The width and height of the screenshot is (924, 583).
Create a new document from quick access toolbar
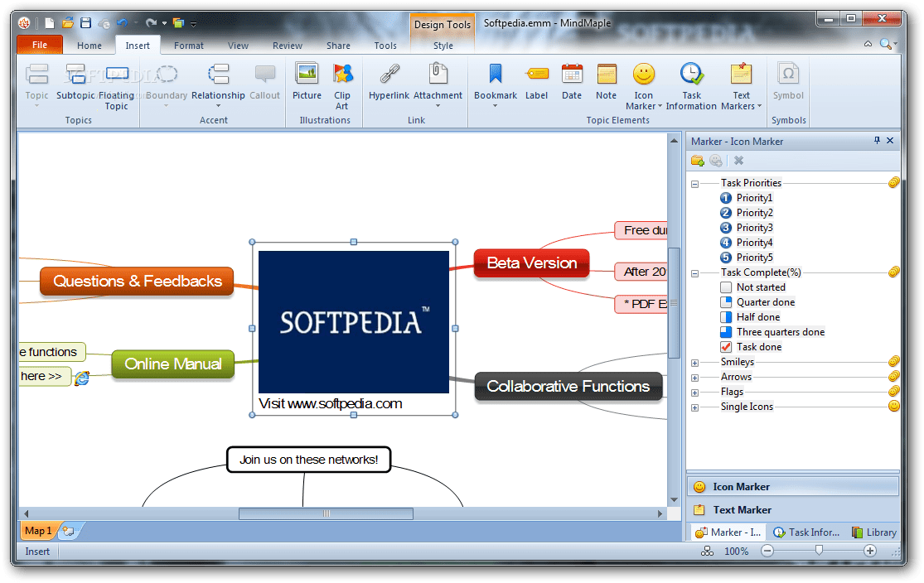[50, 23]
